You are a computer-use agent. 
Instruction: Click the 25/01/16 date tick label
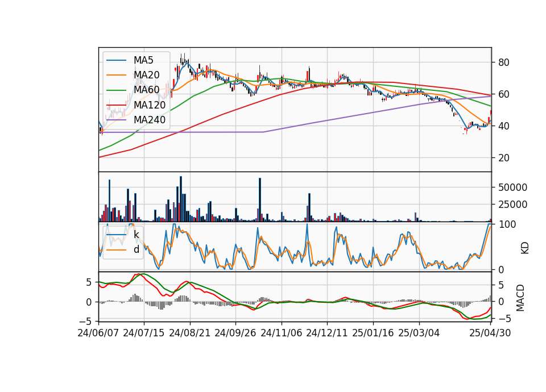point(373,333)
